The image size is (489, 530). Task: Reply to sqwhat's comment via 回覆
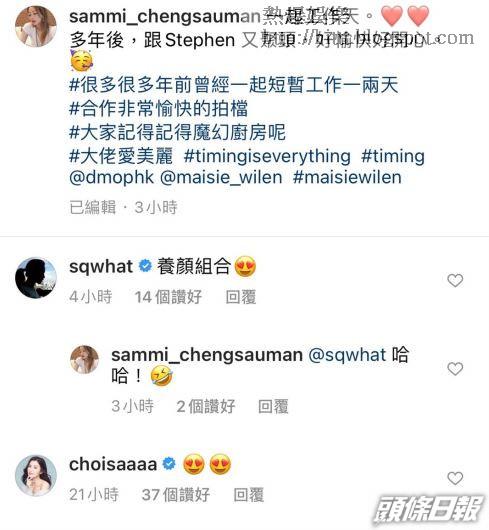(x=241, y=297)
